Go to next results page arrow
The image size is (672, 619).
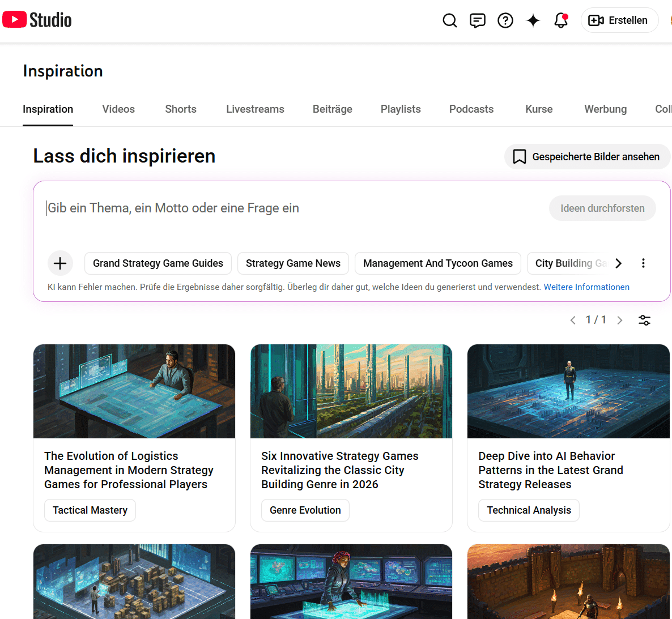620,321
